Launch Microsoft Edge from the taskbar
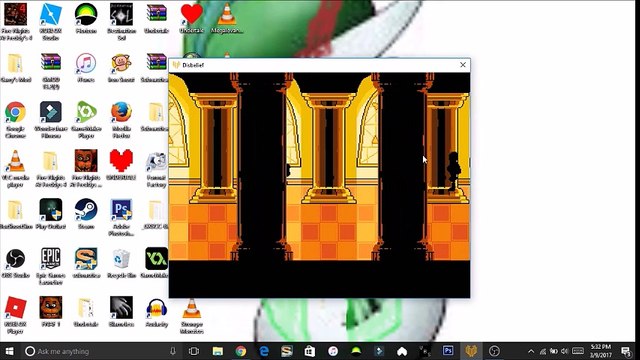The width and height of the screenshot is (640, 360). coord(264,351)
